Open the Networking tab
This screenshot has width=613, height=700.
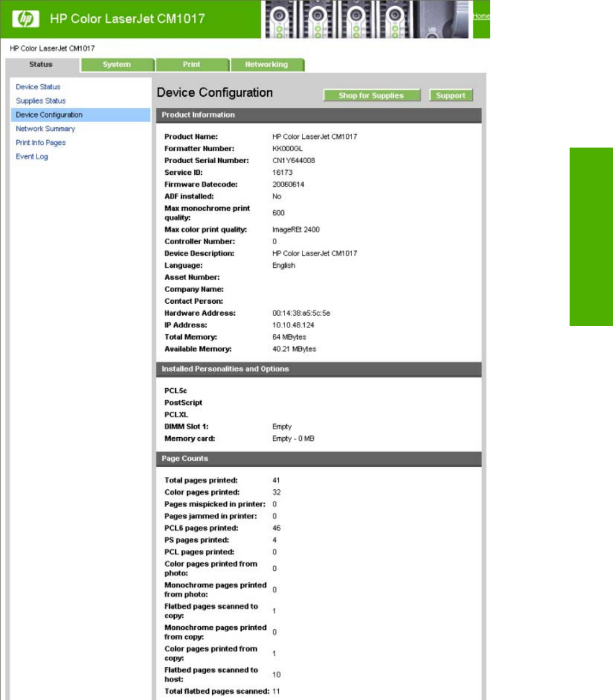(267, 64)
